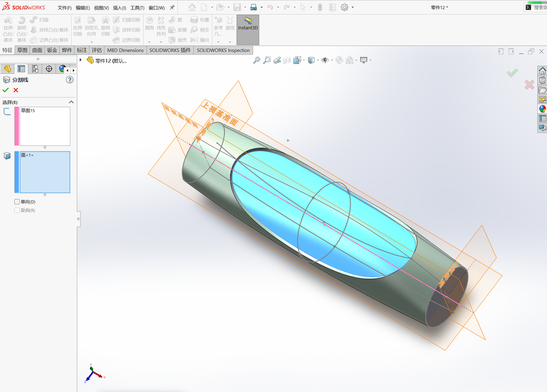The width and height of the screenshot is (547, 392).
Task: Click the Previous View icon
Action: point(277,60)
